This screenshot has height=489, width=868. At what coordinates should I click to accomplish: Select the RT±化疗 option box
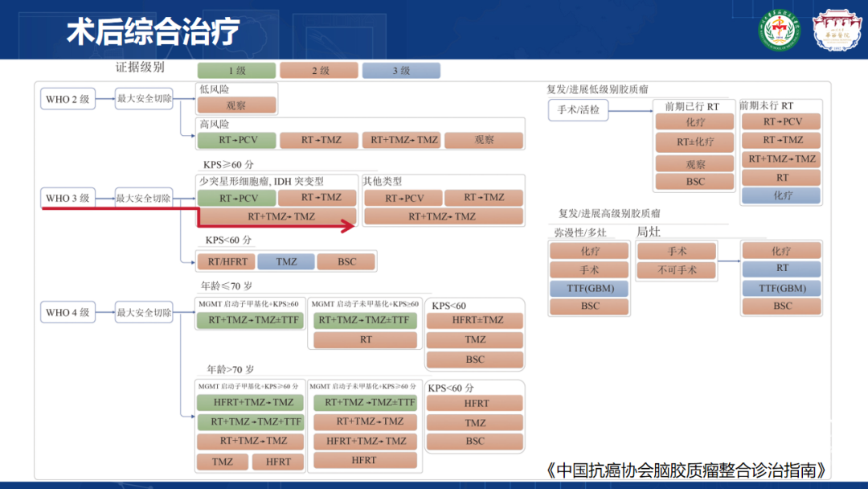pyautogui.click(x=694, y=142)
